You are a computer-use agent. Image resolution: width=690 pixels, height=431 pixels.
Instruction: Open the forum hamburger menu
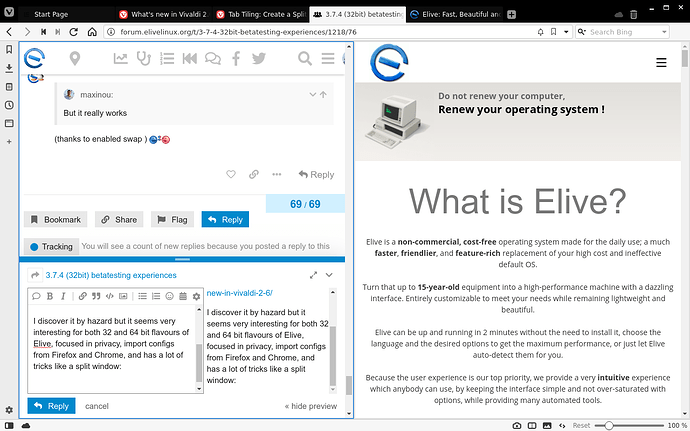pos(328,58)
